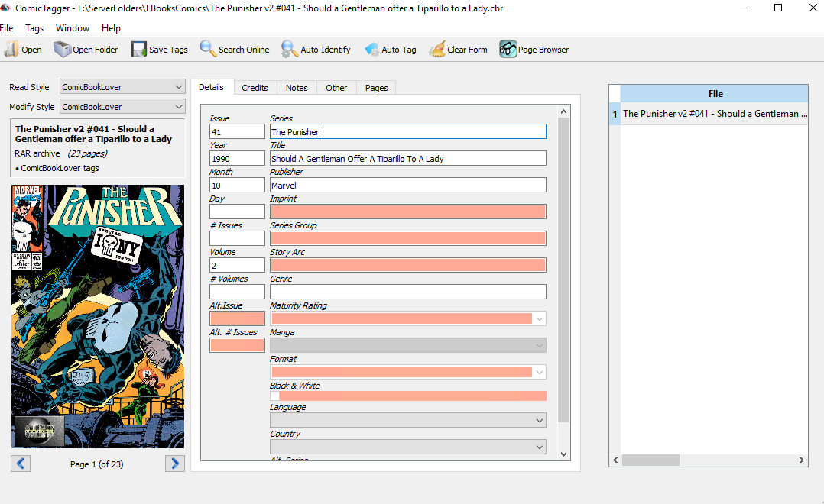
Task: Select the Pages tab
Action: [x=375, y=87]
